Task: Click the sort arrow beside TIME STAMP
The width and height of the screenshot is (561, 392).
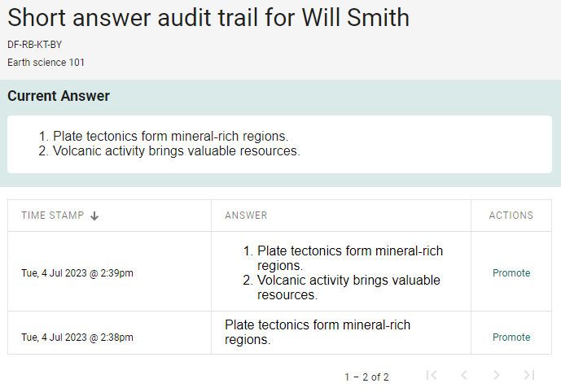Action: (x=94, y=216)
